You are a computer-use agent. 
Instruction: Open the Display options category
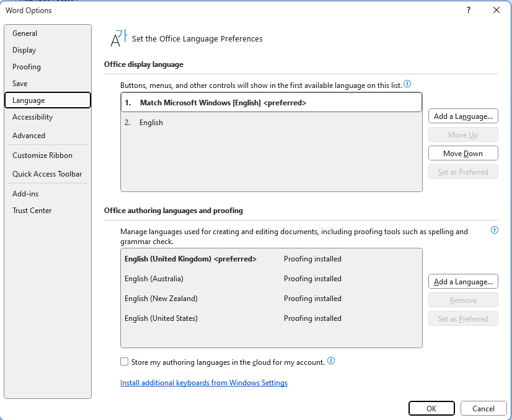(48, 50)
